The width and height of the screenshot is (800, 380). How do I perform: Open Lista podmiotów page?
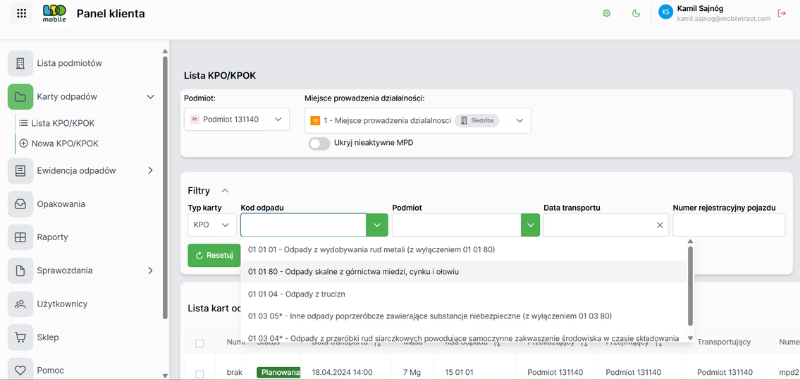69,64
